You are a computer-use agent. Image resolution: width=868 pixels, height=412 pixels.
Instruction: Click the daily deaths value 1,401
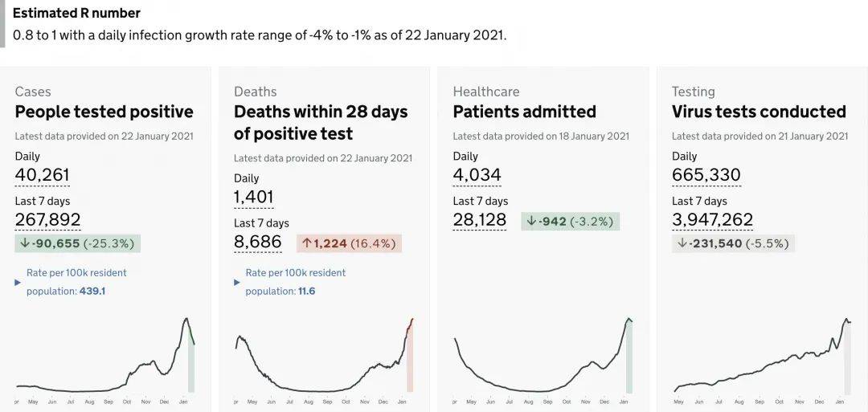coord(254,197)
